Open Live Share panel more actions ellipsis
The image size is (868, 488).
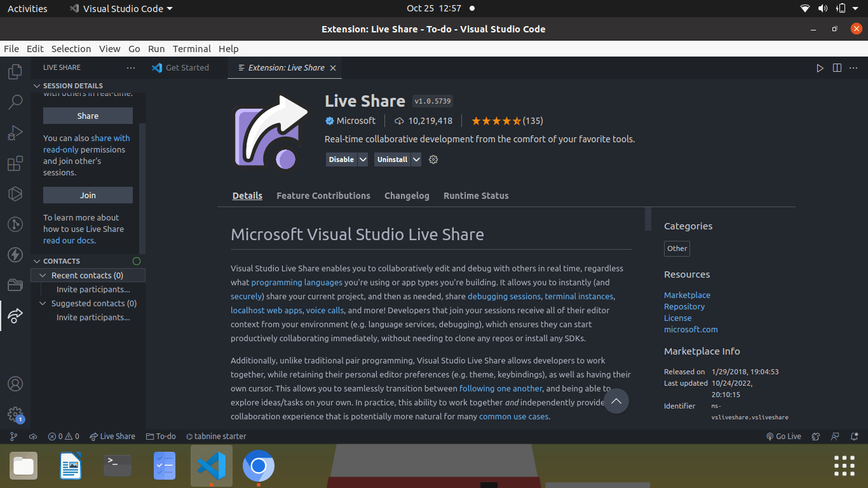pos(131,67)
